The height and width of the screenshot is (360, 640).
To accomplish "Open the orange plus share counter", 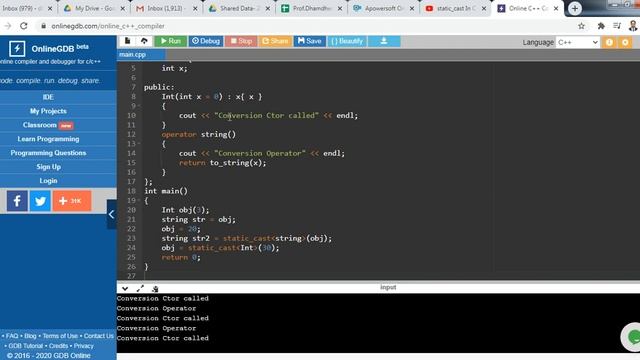I will (x=72, y=201).
